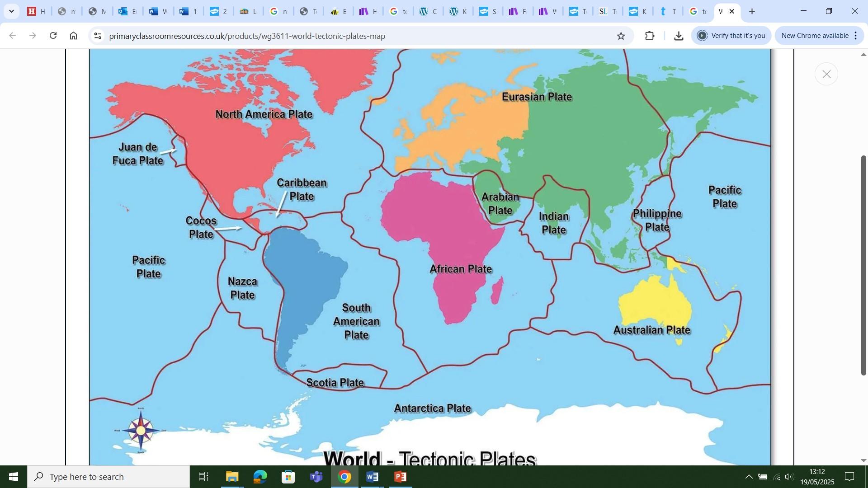The image size is (868, 488).
Task: Switch to the first browser tab
Action: click(37, 11)
